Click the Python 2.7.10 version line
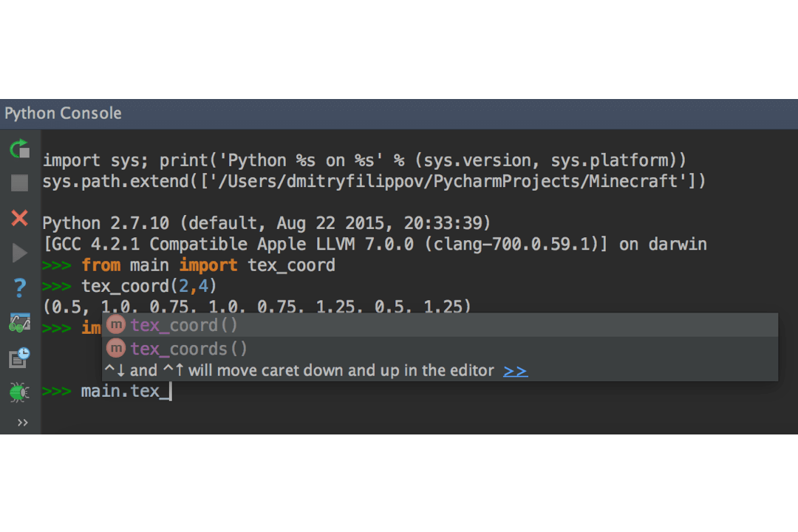 click(x=266, y=223)
